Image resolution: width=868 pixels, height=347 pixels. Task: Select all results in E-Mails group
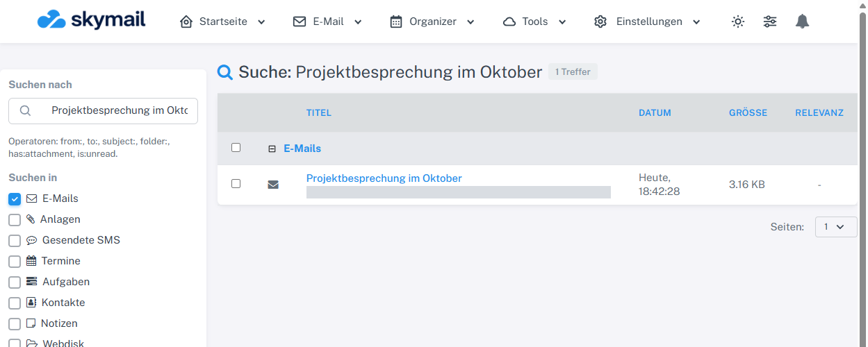pyautogui.click(x=236, y=148)
